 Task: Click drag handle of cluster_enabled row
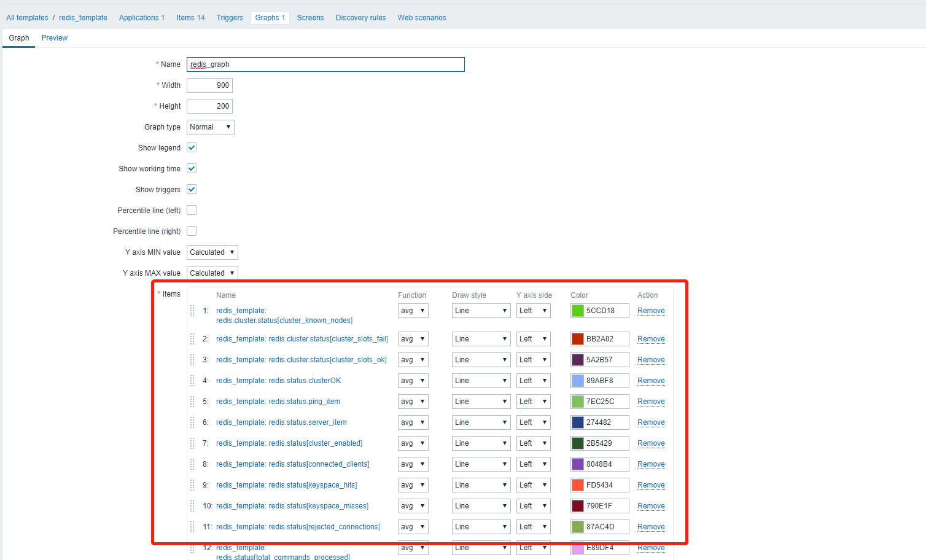(192, 443)
